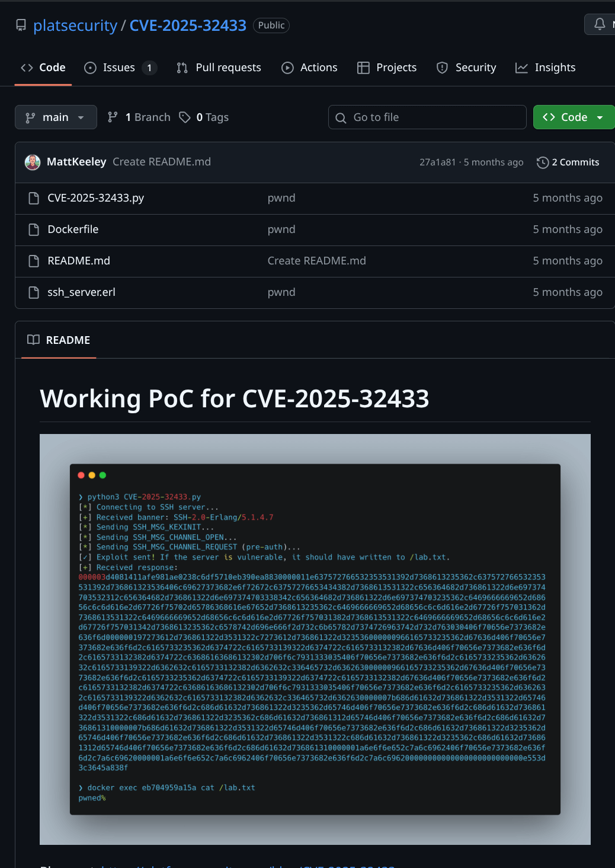Open pwnd commit message in ssh_server.erl row
Viewport: 615px width, 868px height.
(281, 292)
